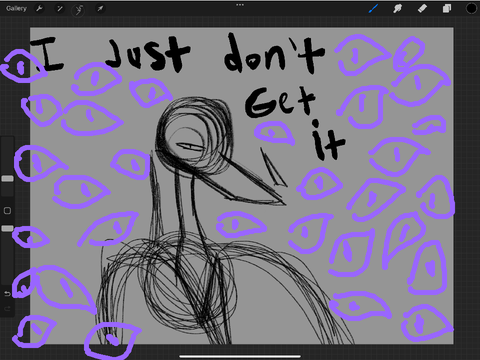Click the home indicator bar
480x360 pixels.
pyautogui.click(x=240, y=356)
